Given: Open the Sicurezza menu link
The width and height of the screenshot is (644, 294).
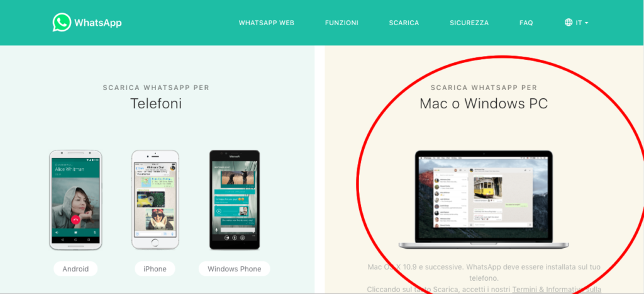Looking at the screenshot, I should [469, 23].
